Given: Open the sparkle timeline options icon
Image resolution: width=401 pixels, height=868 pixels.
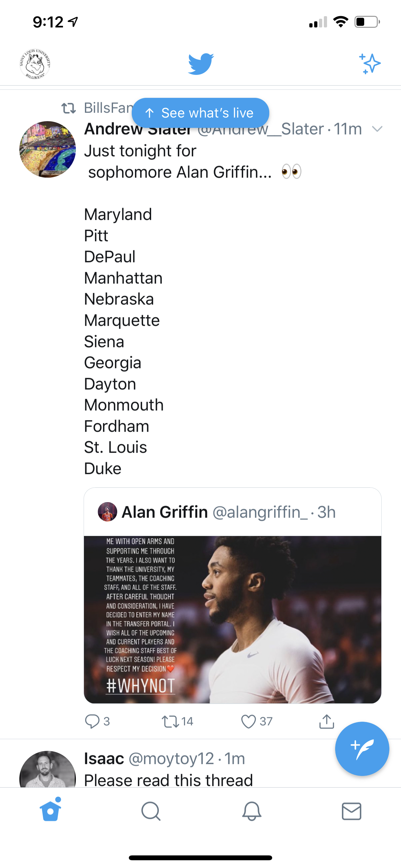Looking at the screenshot, I should [370, 64].
